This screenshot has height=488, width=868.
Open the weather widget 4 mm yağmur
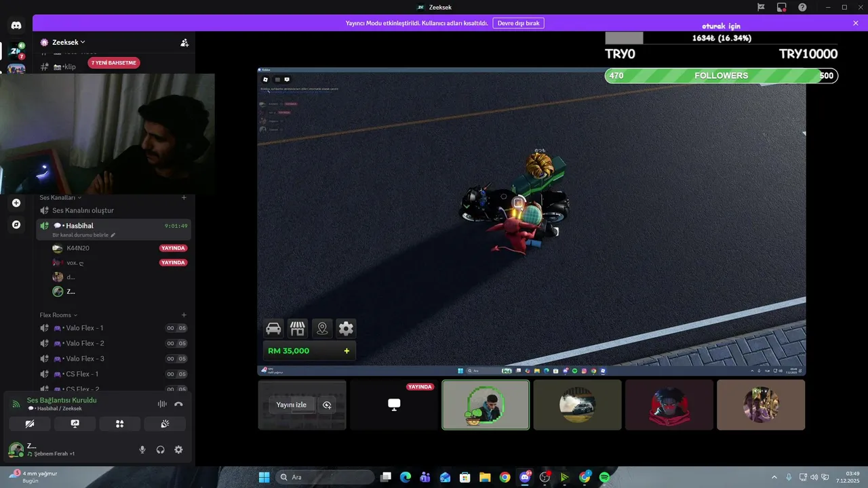34,476
